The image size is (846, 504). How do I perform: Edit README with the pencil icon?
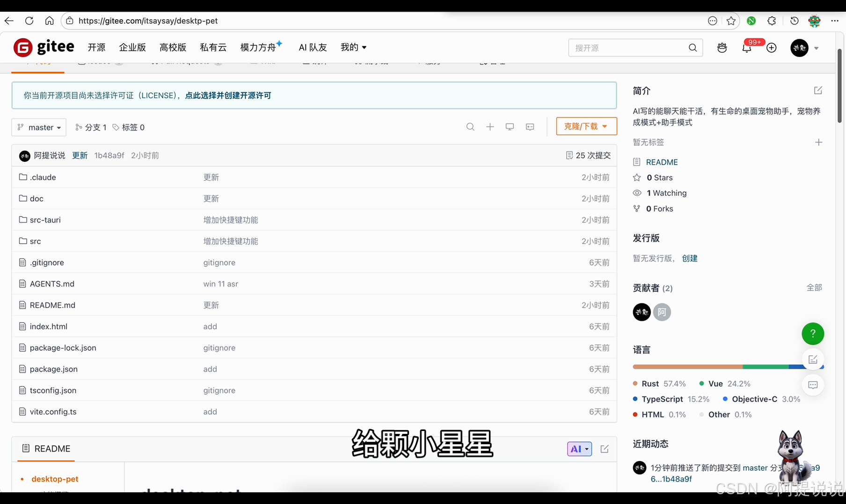pos(605,449)
